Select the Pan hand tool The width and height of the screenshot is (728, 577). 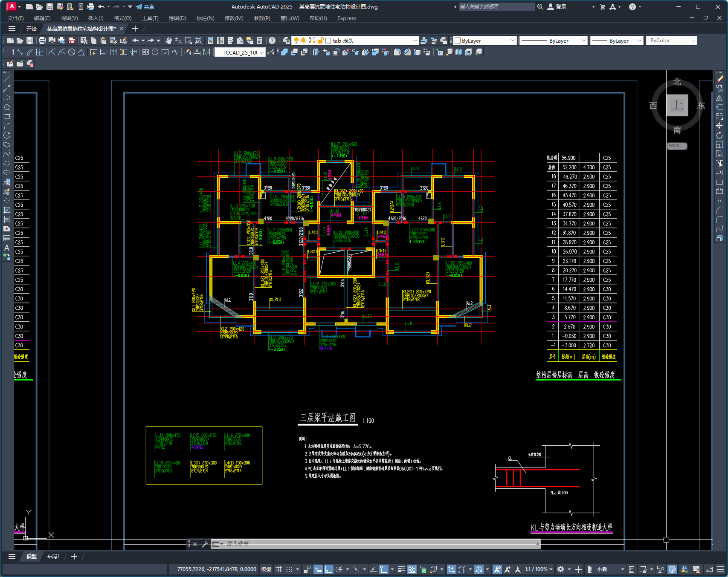click(169, 40)
